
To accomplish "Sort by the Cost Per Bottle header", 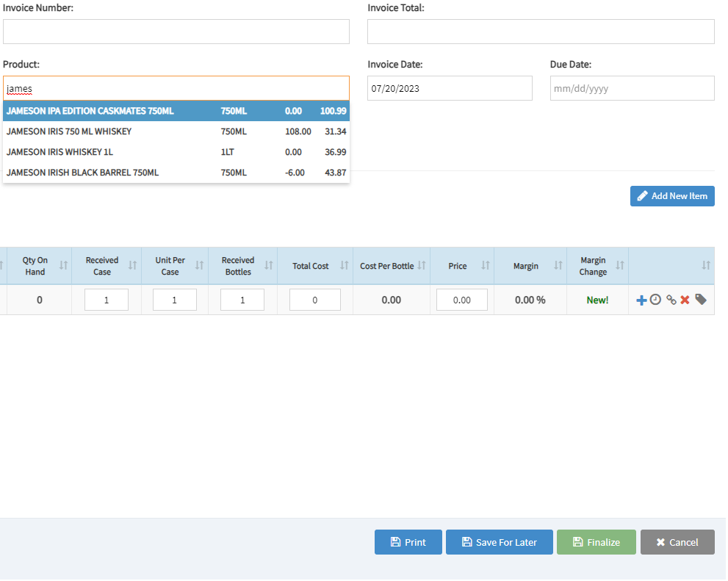I will click(x=387, y=266).
